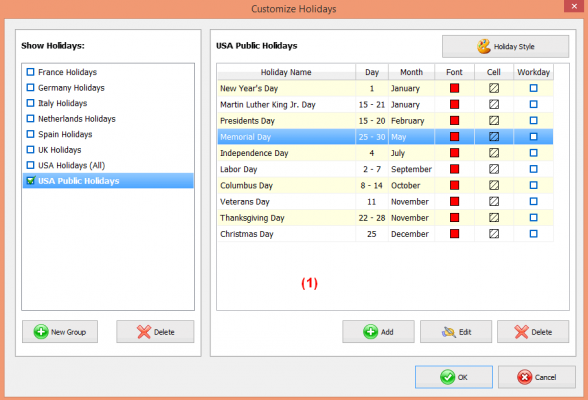This screenshot has width=588, height=400.
Task: Click the green checkmark OK icon
Action: point(447,377)
